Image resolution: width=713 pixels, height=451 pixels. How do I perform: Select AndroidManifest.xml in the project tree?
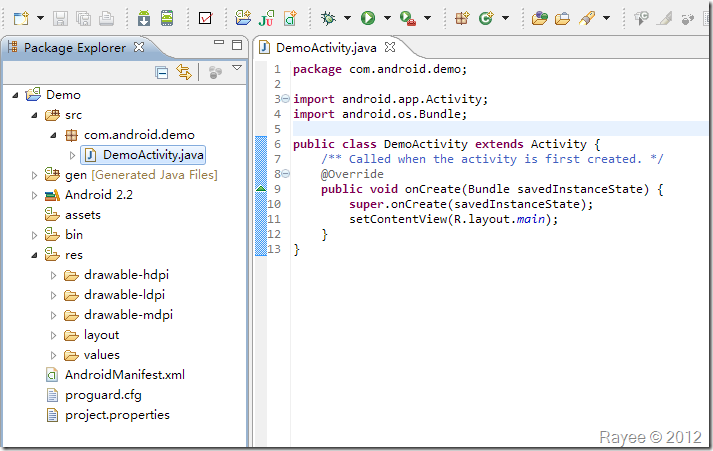point(125,375)
